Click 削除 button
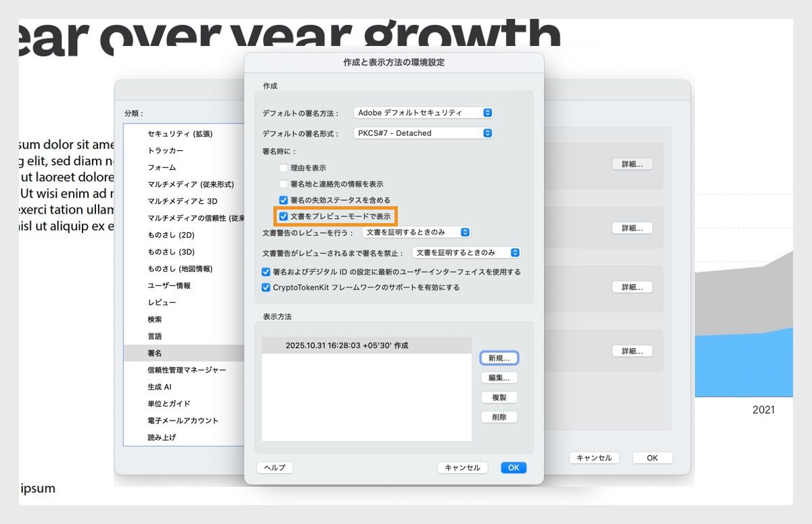The width and height of the screenshot is (812, 524). [499, 417]
